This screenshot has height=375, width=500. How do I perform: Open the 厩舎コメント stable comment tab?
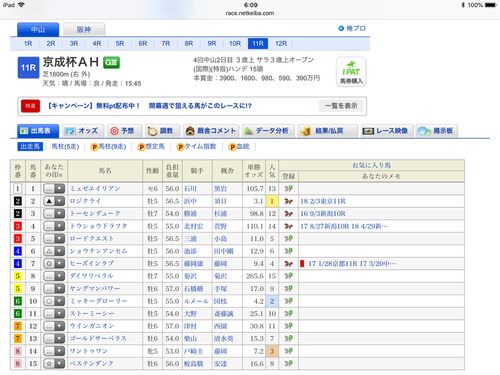pos(211,131)
